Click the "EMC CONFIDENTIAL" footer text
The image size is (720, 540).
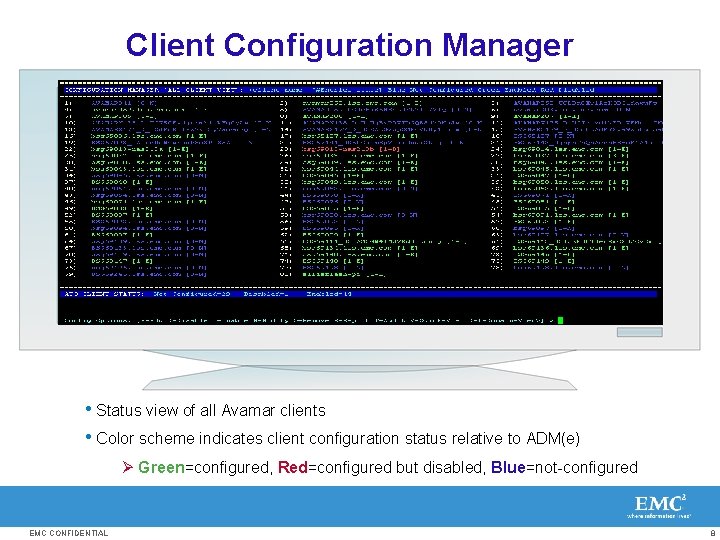(x=69, y=533)
